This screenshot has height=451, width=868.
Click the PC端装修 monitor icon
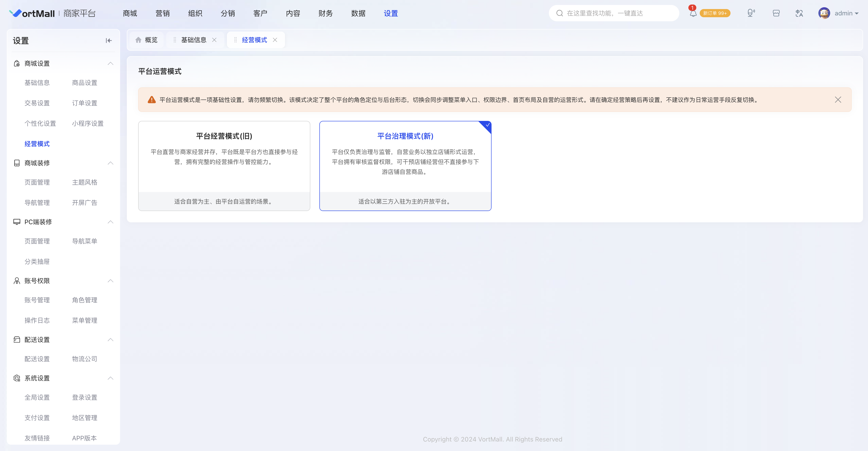[x=17, y=222]
